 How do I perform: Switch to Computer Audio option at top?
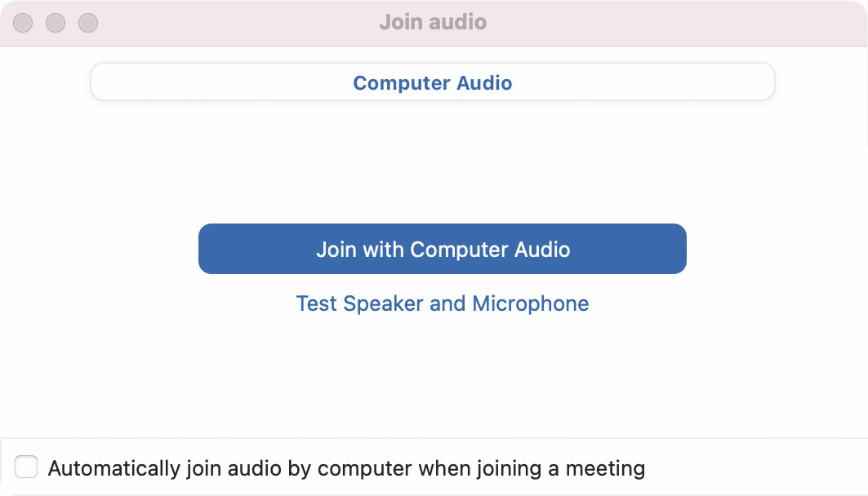(x=432, y=82)
